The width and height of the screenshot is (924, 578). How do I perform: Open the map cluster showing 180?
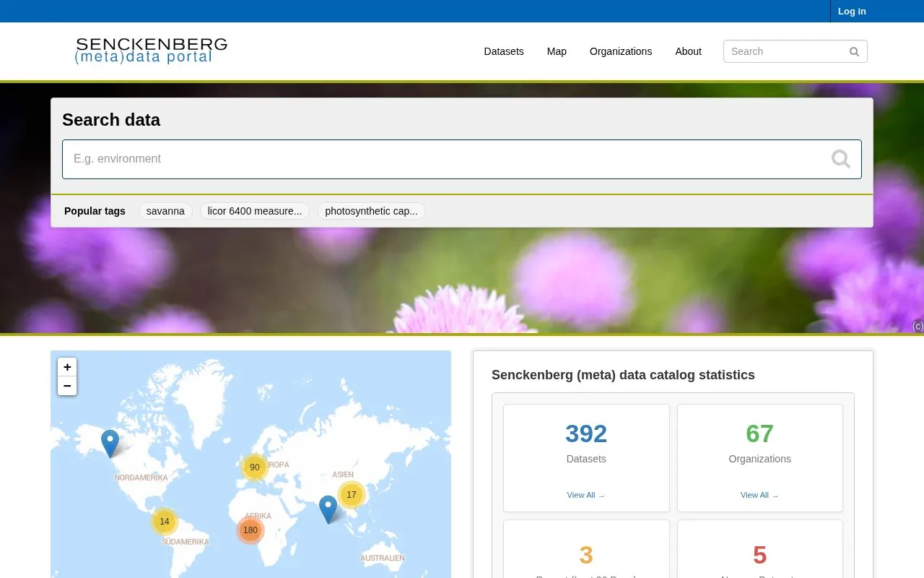[250, 530]
